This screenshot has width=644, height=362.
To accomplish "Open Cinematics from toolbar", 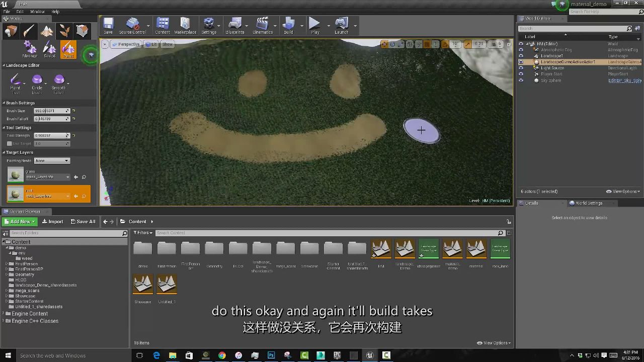I will pos(263,26).
